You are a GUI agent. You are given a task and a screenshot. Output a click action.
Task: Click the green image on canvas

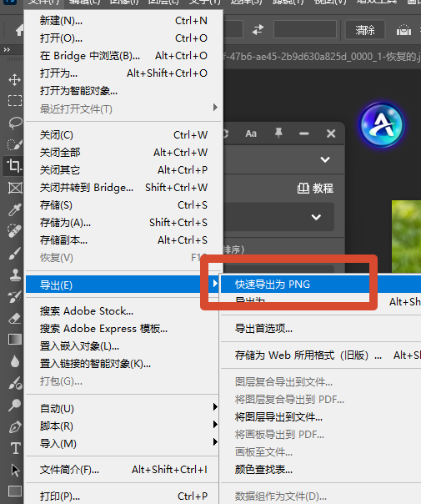[x=406, y=236]
